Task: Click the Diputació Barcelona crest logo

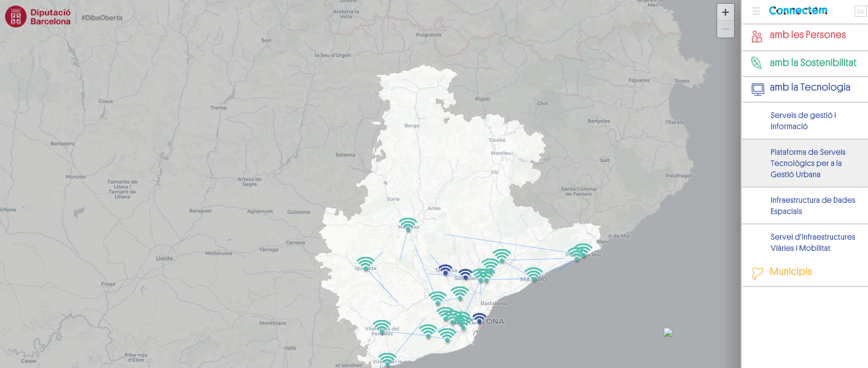Action: [16, 16]
